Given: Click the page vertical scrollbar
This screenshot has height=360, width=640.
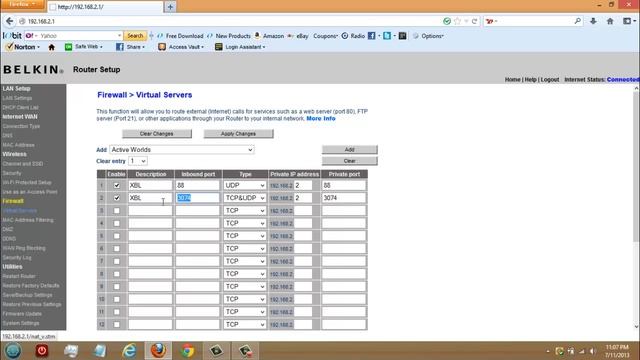Looking at the screenshot, I should pos(636,207).
